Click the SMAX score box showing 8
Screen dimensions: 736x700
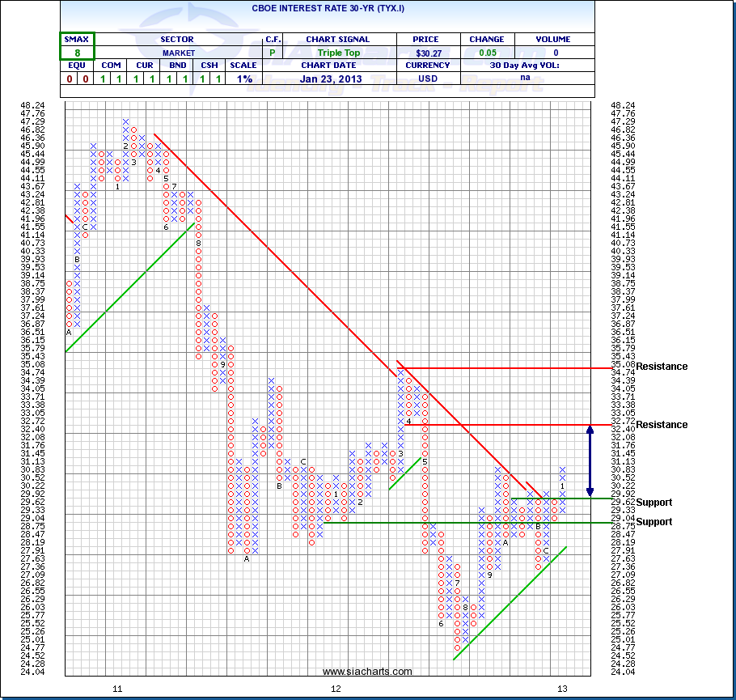point(78,52)
